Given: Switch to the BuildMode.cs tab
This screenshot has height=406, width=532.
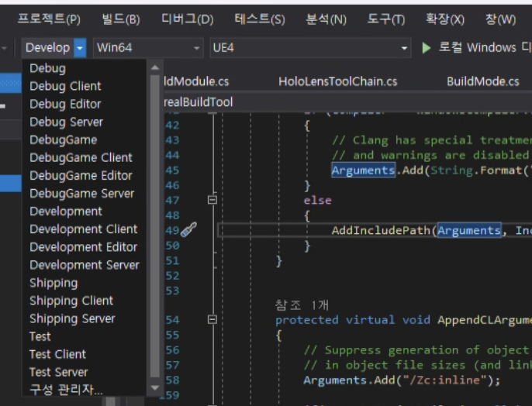Looking at the screenshot, I should (483, 81).
